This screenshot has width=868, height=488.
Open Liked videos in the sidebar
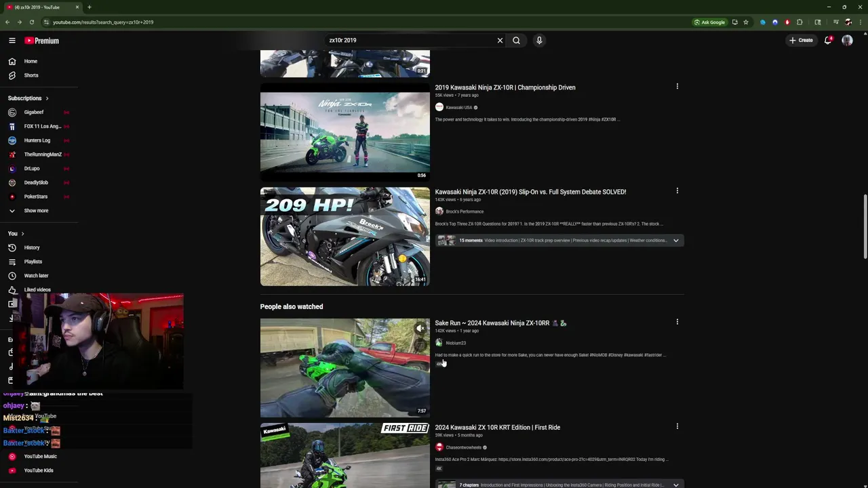coord(37,289)
